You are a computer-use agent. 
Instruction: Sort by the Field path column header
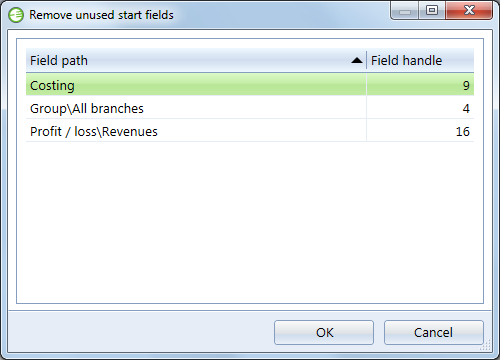[196, 60]
